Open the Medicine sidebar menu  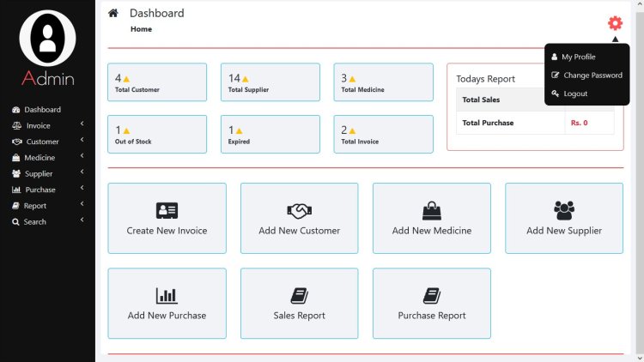pos(39,158)
